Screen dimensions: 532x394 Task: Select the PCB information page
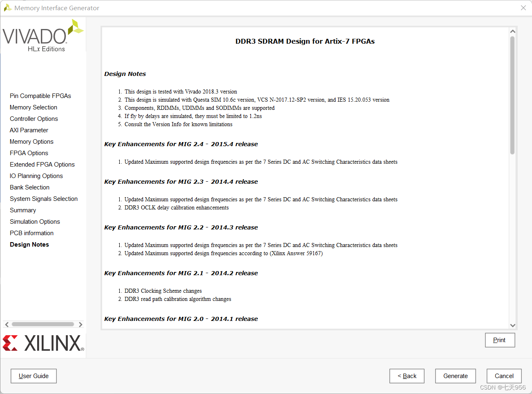click(x=31, y=233)
